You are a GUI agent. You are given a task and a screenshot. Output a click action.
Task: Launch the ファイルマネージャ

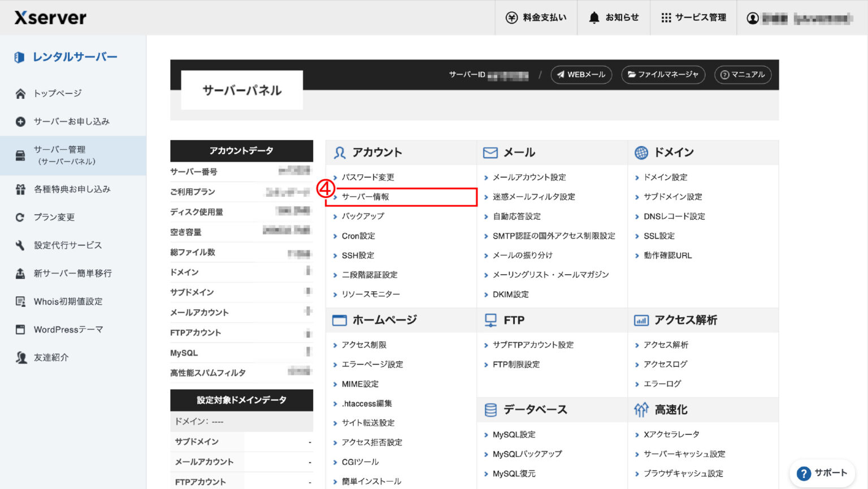(x=663, y=74)
